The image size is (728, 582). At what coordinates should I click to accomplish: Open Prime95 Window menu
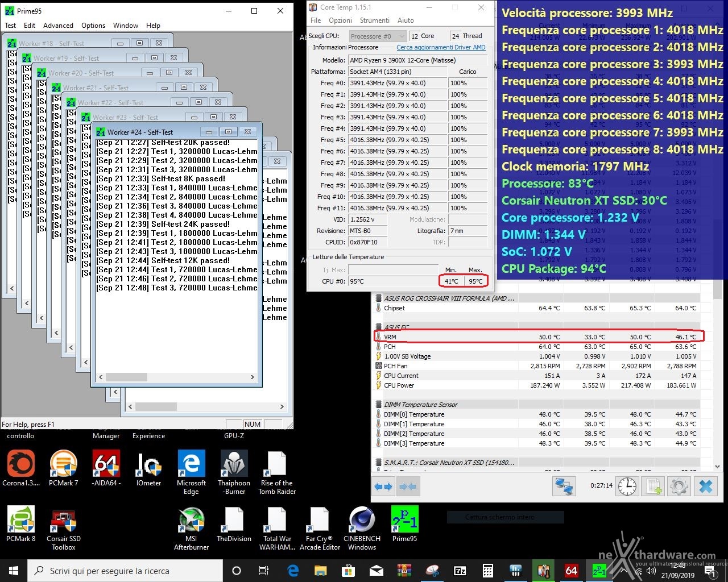126,26
